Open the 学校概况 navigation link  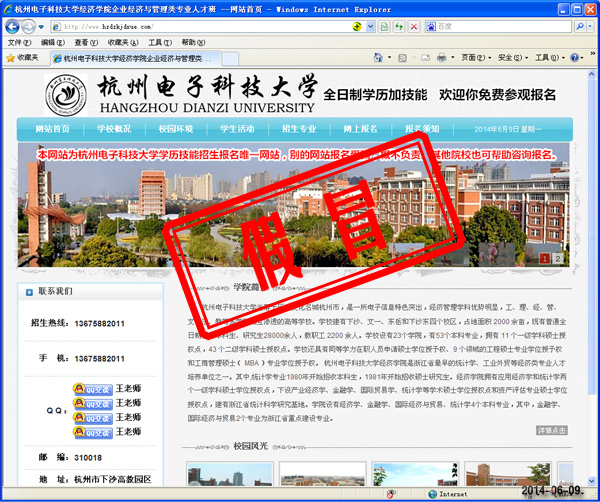point(114,129)
